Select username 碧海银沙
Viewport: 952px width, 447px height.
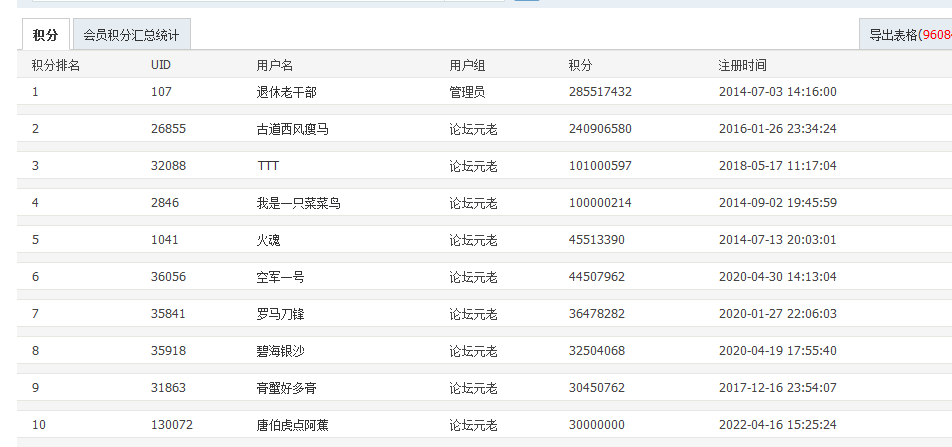[x=280, y=351]
